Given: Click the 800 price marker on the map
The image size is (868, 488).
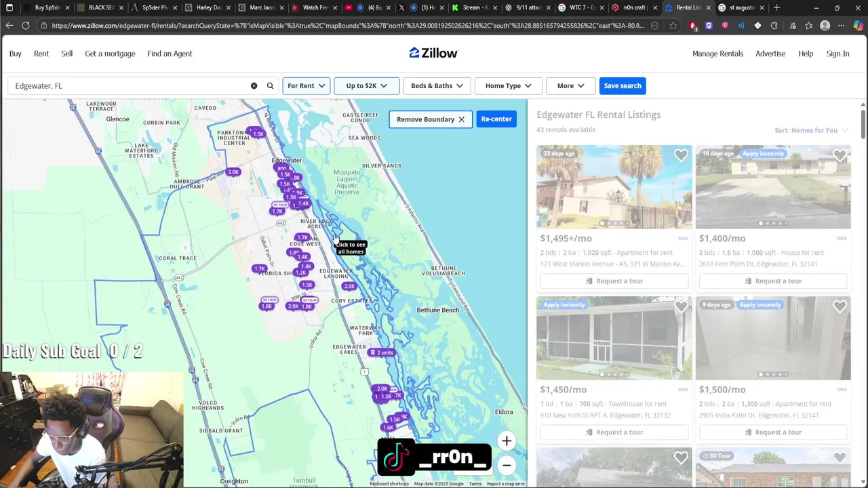Looking at the screenshot, I should pos(281,168).
